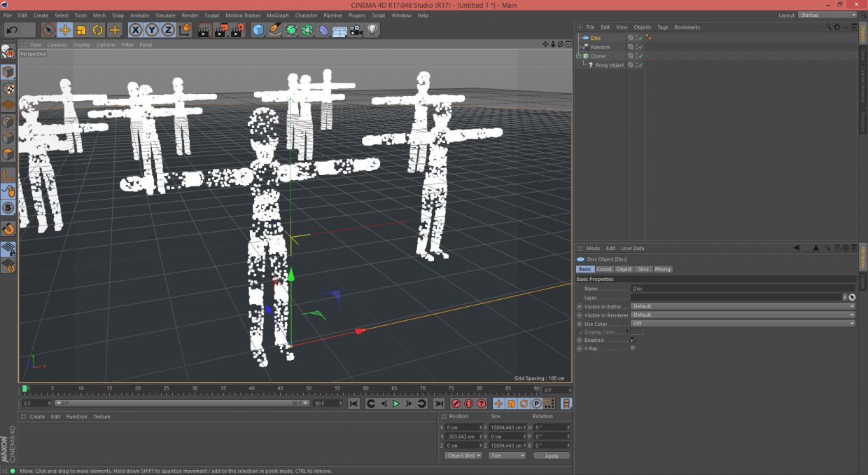This screenshot has width=868, height=475.
Task: Open viewport Cameras menu
Action: click(57, 45)
